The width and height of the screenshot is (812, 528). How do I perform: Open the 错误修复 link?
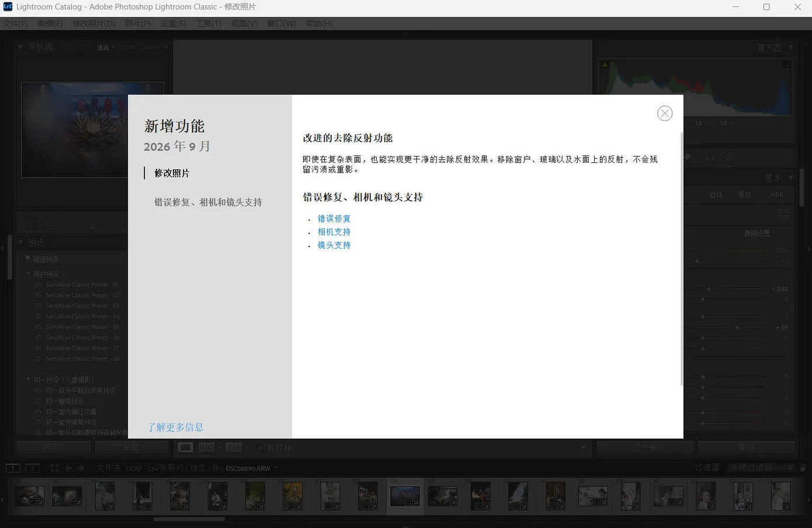pyautogui.click(x=334, y=218)
